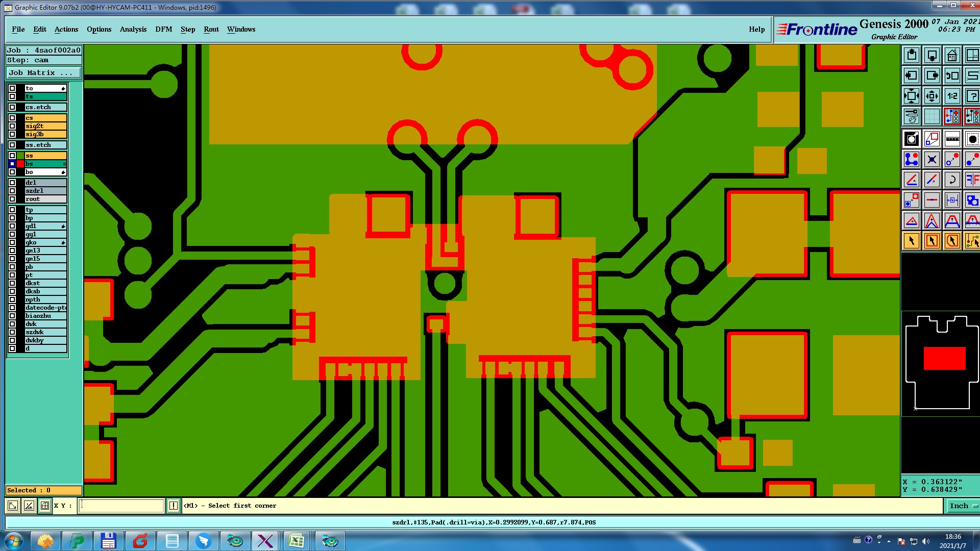Image resolution: width=980 pixels, height=551 pixels.
Task: Select the plain arrow pointer selection tool
Action: pos(911,241)
